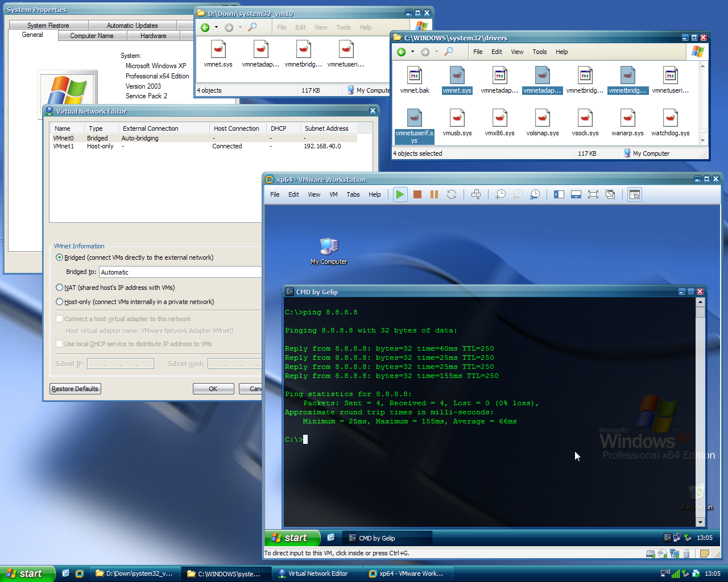Click the USB device icon in VMware status bar

click(x=686, y=554)
